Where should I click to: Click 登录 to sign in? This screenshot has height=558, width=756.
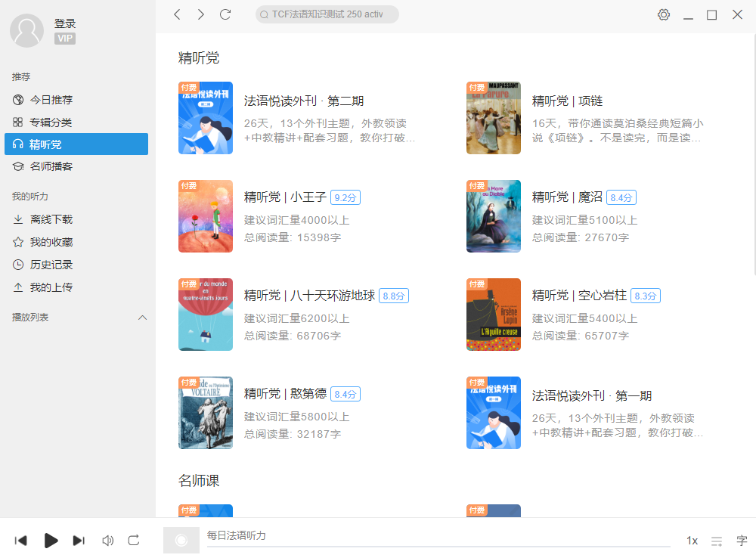[x=65, y=23]
